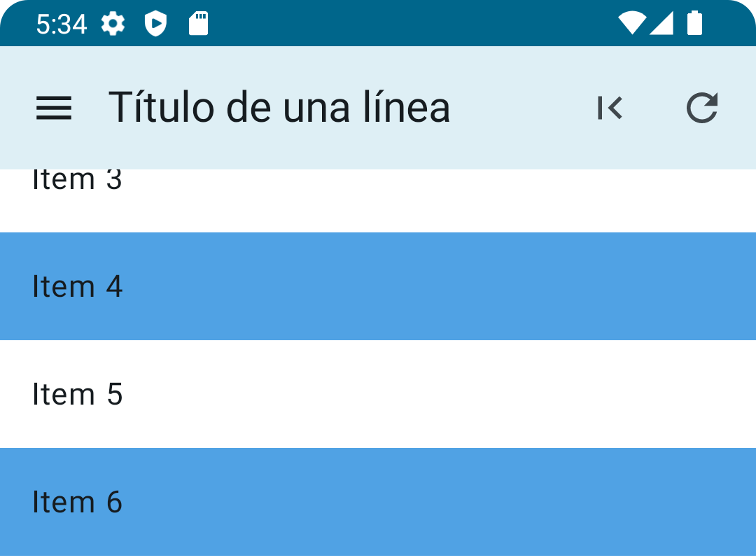Tap the 5:34 clock in status bar

coord(62,24)
